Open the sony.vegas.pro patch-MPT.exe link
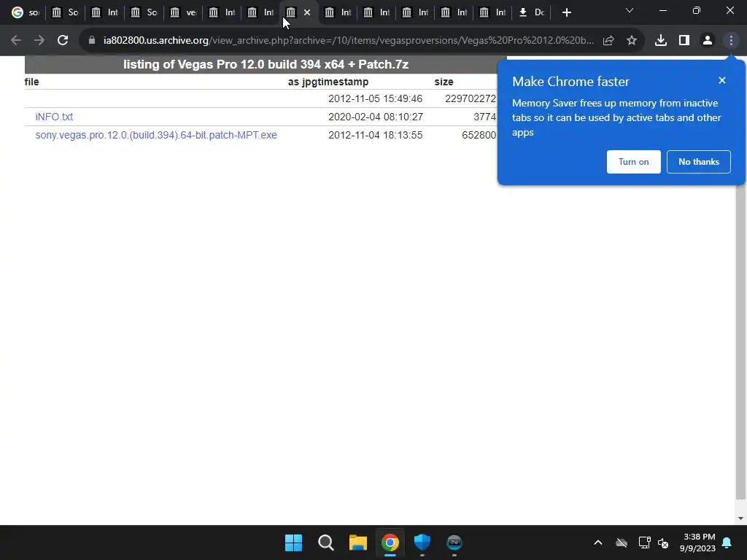 pos(156,135)
